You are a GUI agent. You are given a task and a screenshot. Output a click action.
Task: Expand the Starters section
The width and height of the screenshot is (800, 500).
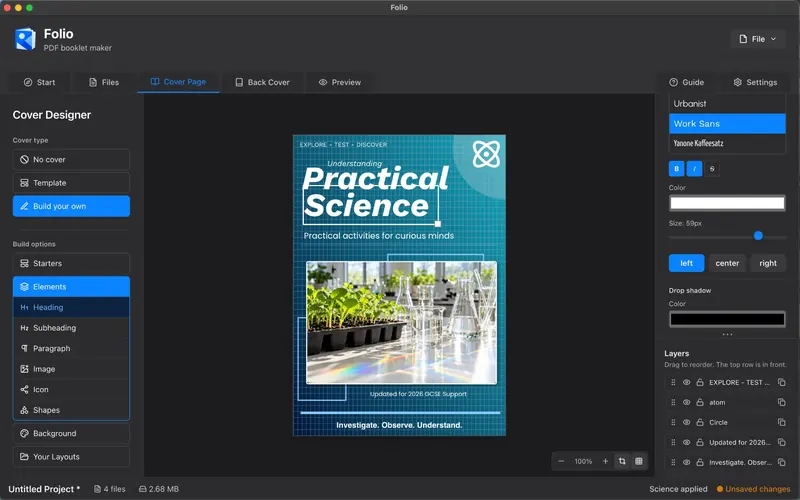71,263
